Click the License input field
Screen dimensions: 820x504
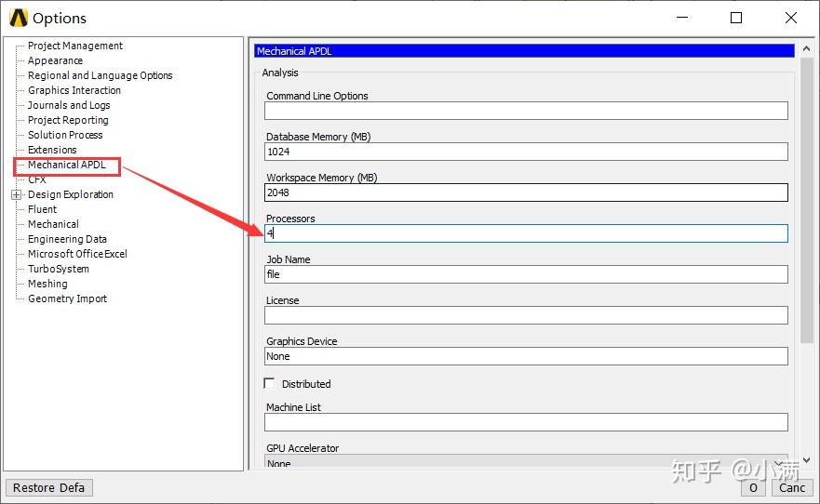point(526,315)
